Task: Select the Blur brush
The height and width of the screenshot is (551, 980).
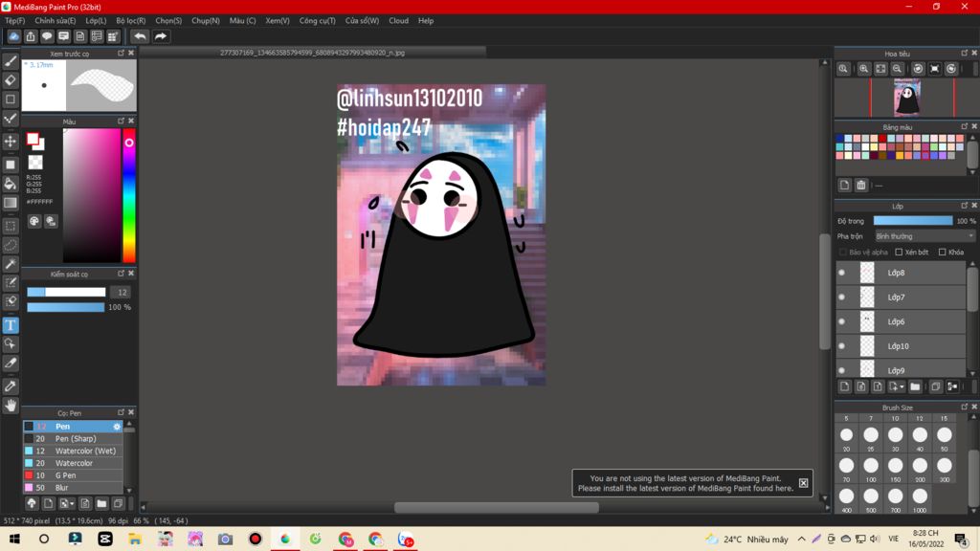Action: pos(73,487)
